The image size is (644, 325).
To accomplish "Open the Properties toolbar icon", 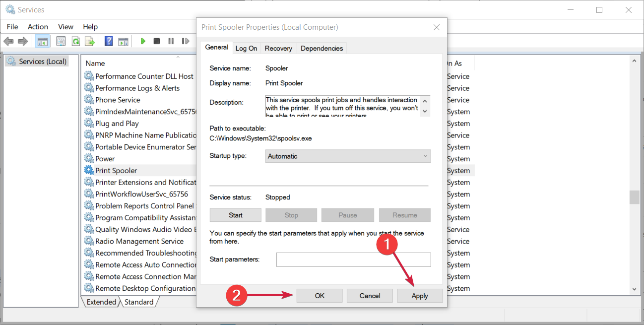I will (61, 41).
